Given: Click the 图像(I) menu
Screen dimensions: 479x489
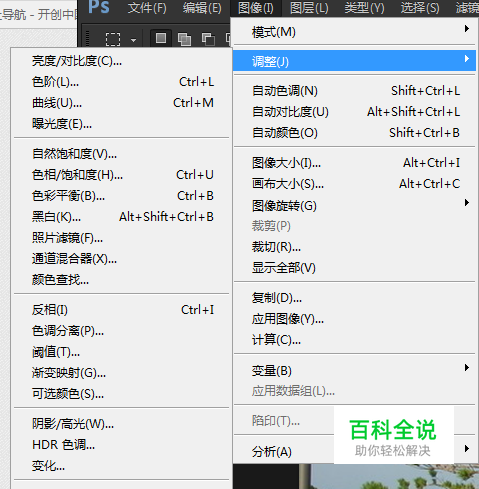Looking at the screenshot, I should pyautogui.click(x=256, y=7).
